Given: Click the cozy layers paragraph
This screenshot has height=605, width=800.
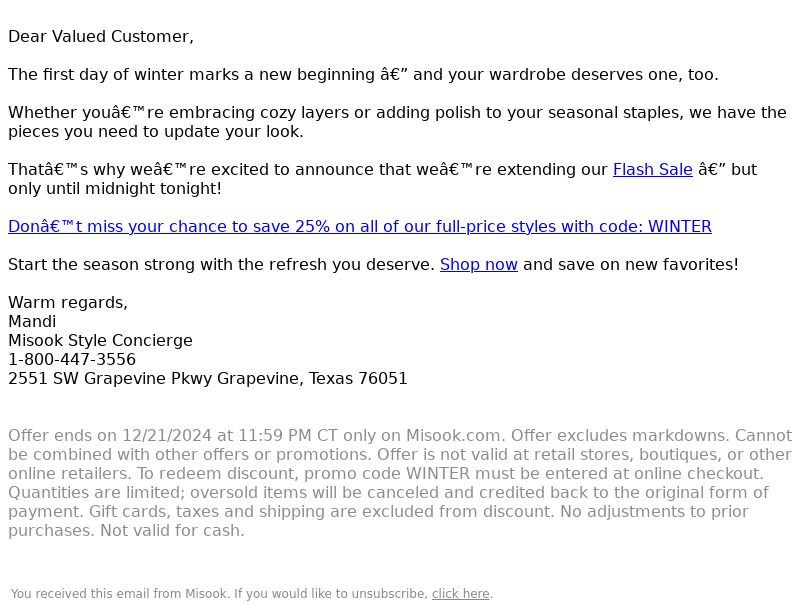Looking at the screenshot, I should [397, 122].
